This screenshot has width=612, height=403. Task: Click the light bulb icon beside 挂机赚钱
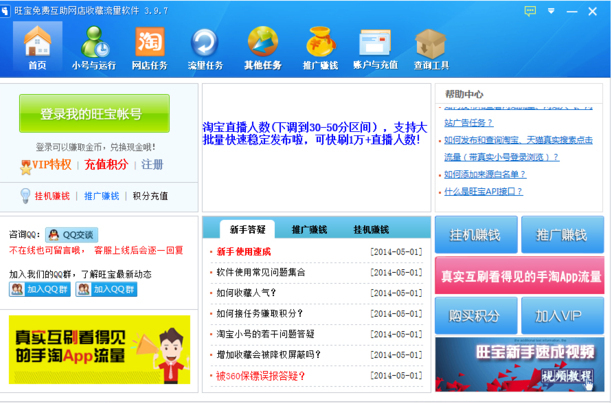click(25, 195)
